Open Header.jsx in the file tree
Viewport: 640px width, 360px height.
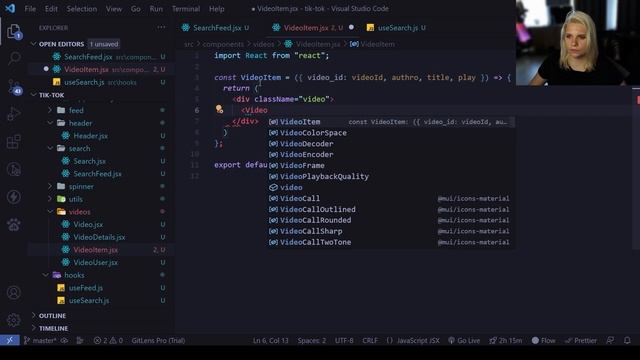click(x=90, y=136)
